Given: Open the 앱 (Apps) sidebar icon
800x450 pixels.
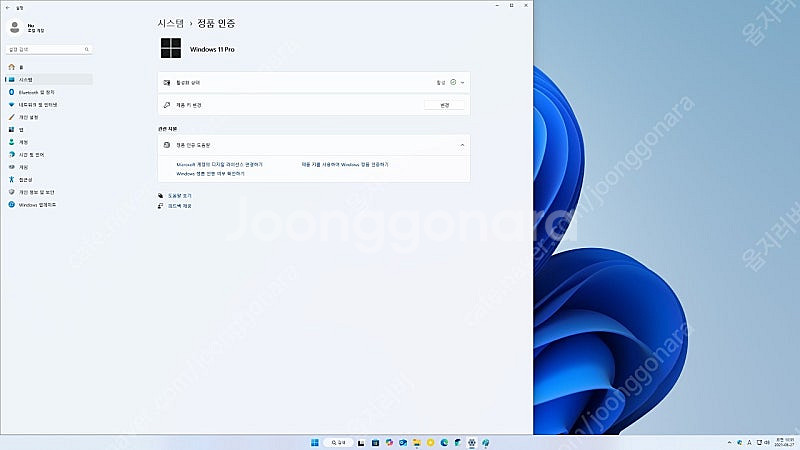Looking at the screenshot, I should [12, 130].
